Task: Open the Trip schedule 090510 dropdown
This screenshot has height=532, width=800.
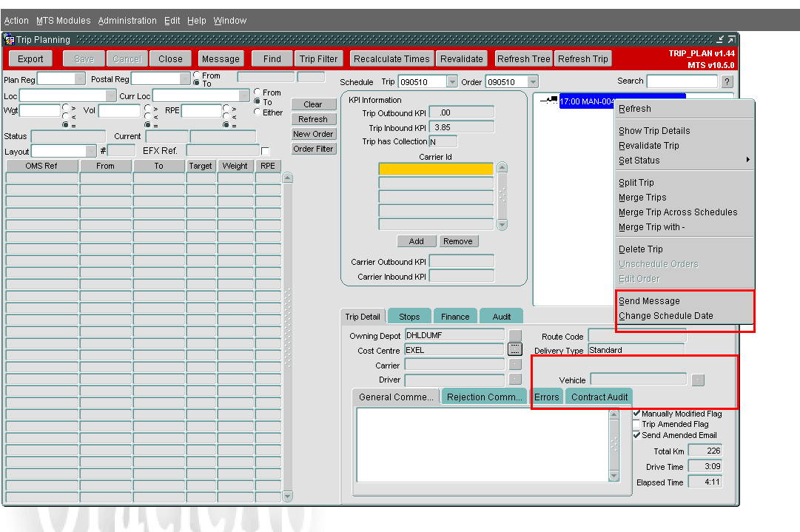Action: pos(452,81)
